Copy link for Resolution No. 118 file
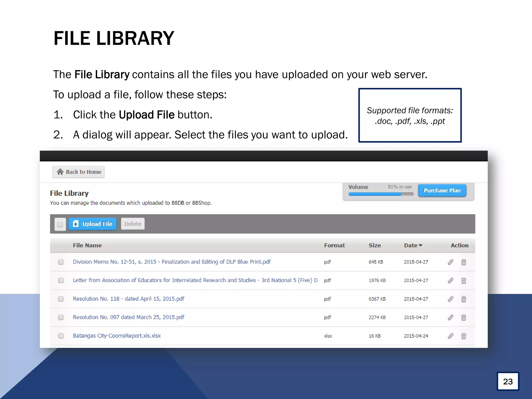This screenshot has width=532, height=399. point(450,299)
